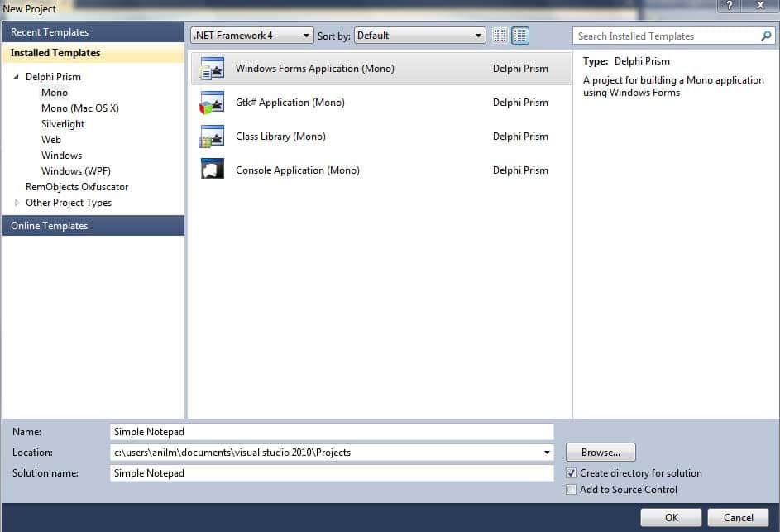Enable Add to Source Control
This screenshot has height=532, width=780.
(571, 490)
